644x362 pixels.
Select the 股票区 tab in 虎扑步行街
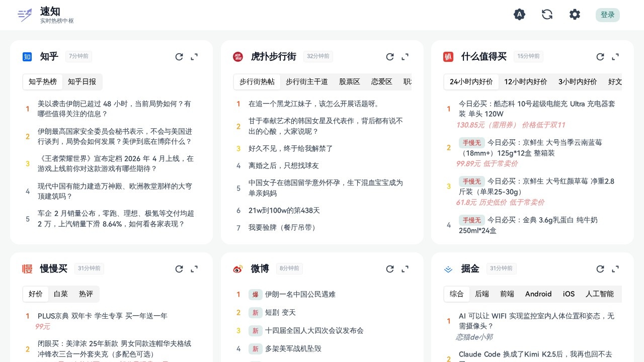pyautogui.click(x=349, y=82)
